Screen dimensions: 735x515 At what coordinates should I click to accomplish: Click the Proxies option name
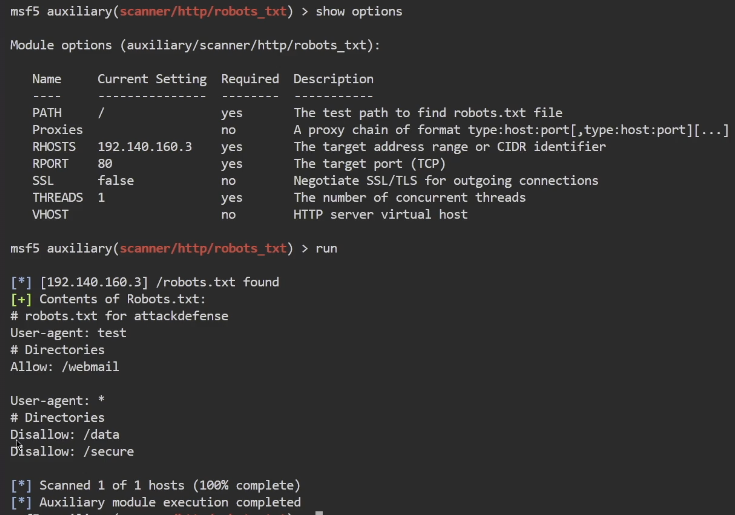click(57, 130)
